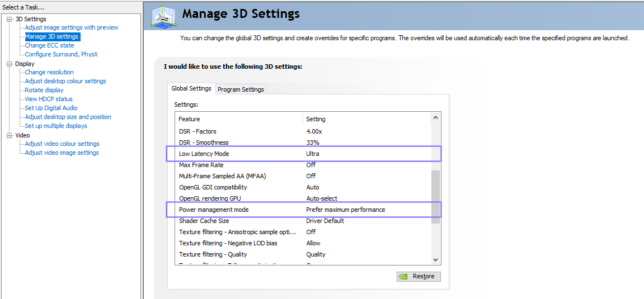Viewport: 644px width, 299px height.
Task: Select Power management mode row
Action: click(x=303, y=210)
